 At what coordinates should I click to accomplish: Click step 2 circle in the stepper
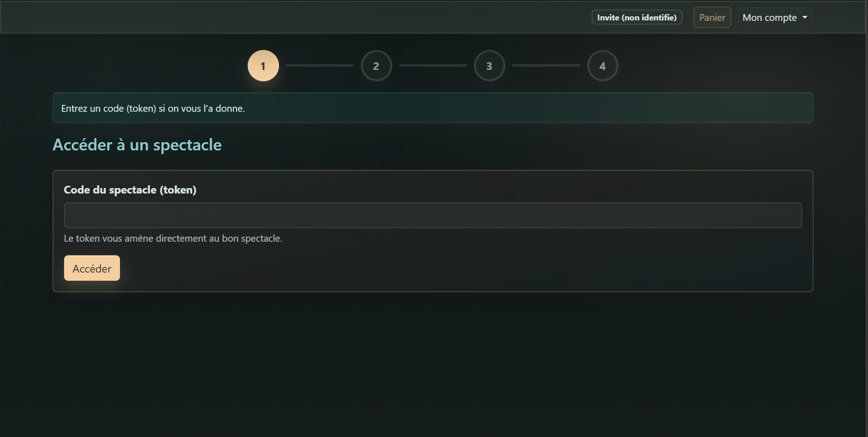point(376,65)
